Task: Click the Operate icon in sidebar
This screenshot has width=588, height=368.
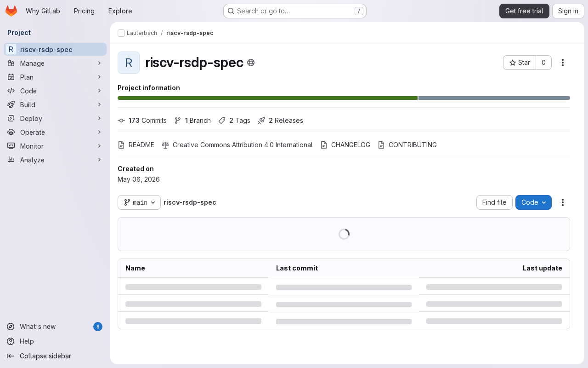Action: (11, 132)
